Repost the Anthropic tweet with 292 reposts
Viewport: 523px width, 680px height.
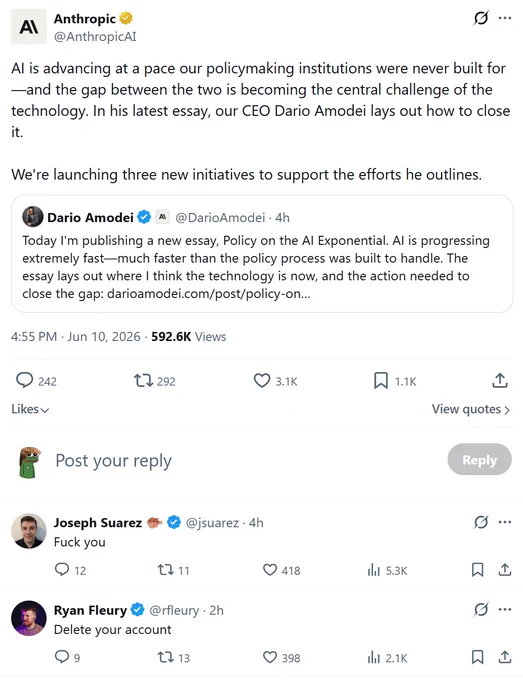pos(143,381)
